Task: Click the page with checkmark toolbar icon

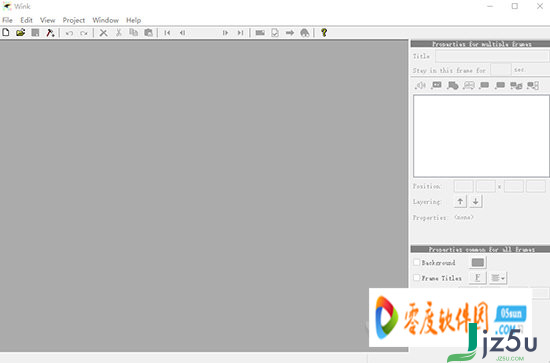Action: point(275,33)
